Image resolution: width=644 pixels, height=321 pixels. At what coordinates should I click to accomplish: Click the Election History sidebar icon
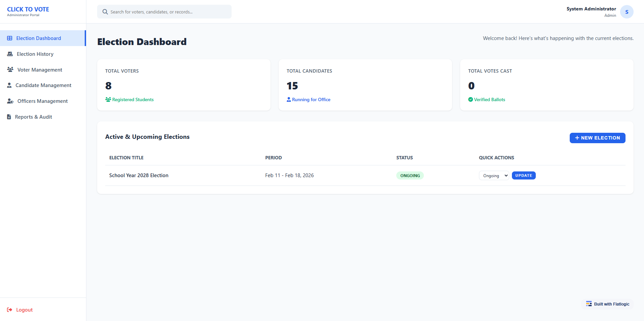pos(10,54)
